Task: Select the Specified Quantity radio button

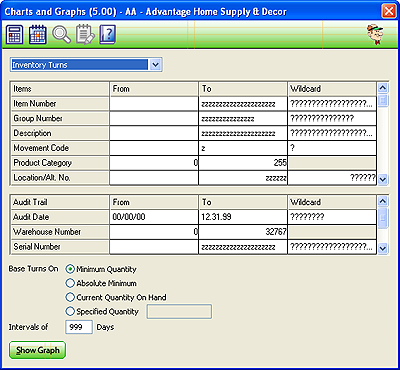Action: coord(70,311)
